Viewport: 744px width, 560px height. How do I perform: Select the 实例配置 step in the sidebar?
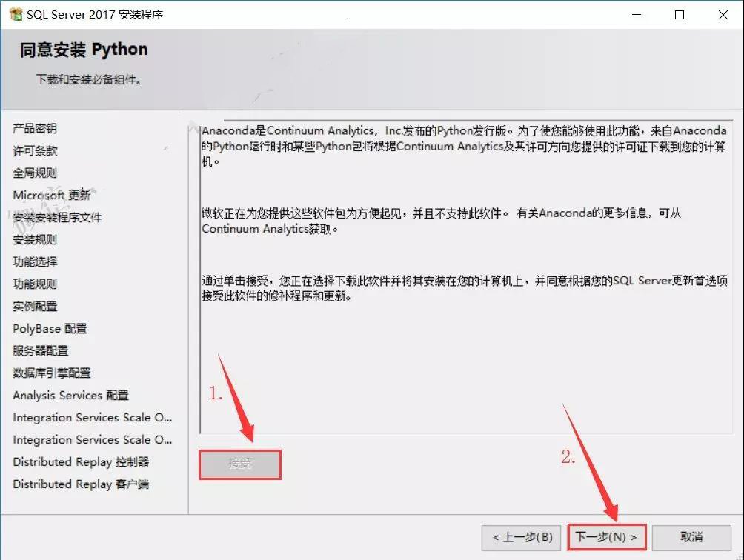coord(35,307)
